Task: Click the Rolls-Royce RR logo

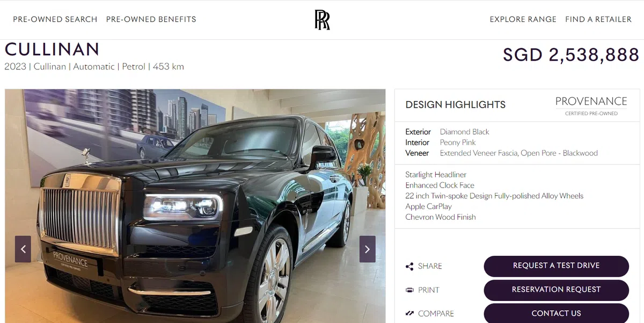Action: 322,19
